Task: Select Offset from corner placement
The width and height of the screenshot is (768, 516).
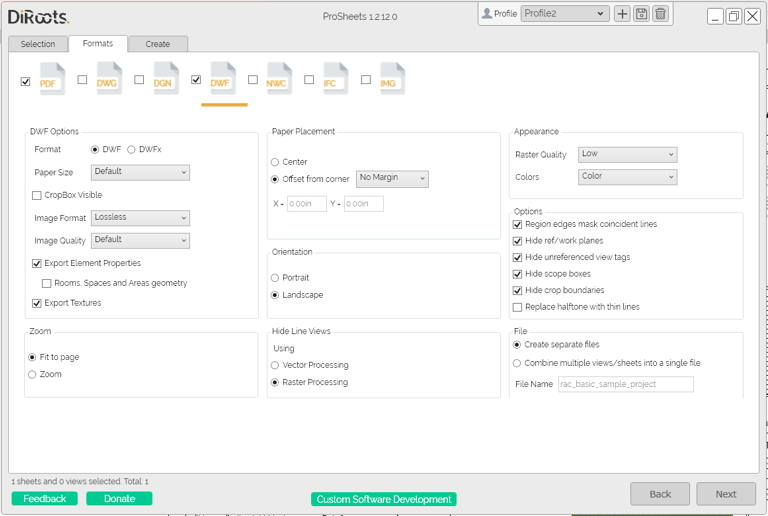Action: click(275, 179)
